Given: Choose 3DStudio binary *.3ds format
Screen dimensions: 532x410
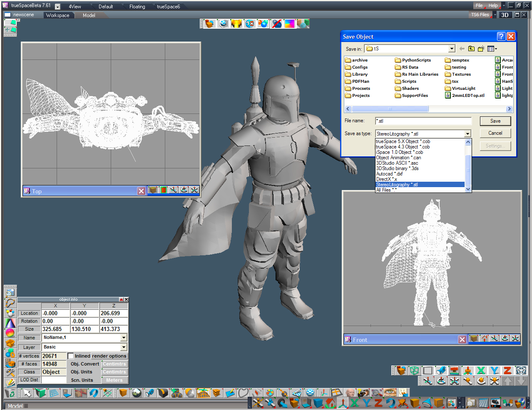Looking at the screenshot, I should pyautogui.click(x=398, y=168).
